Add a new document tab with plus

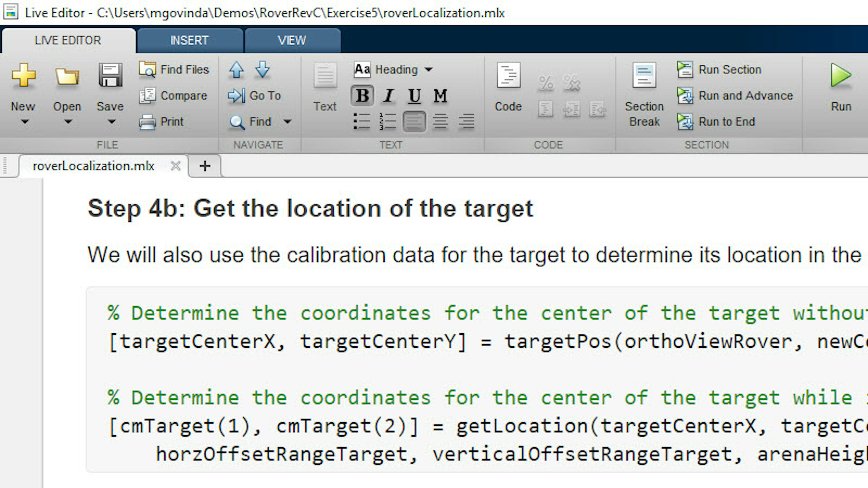click(x=205, y=166)
